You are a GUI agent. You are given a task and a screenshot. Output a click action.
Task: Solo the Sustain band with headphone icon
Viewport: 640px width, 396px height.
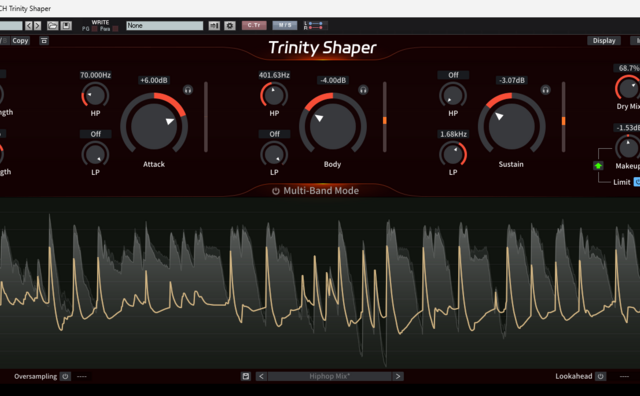pos(545,90)
